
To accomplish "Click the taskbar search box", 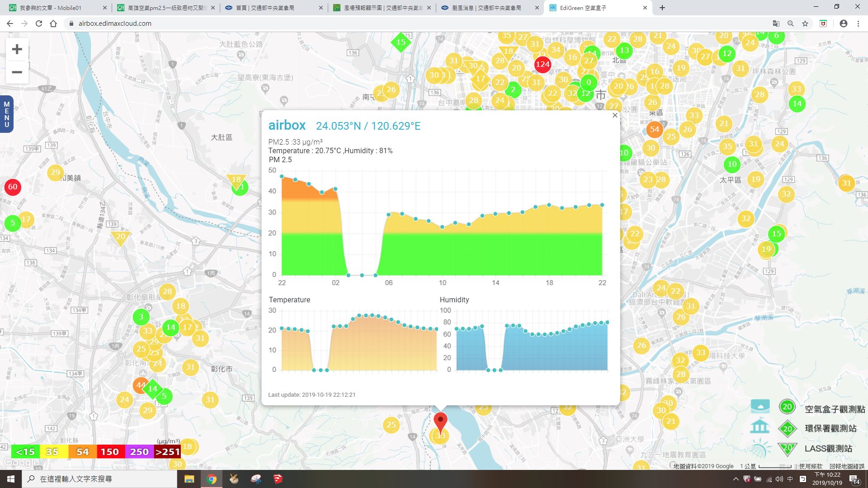I will 99,479.
